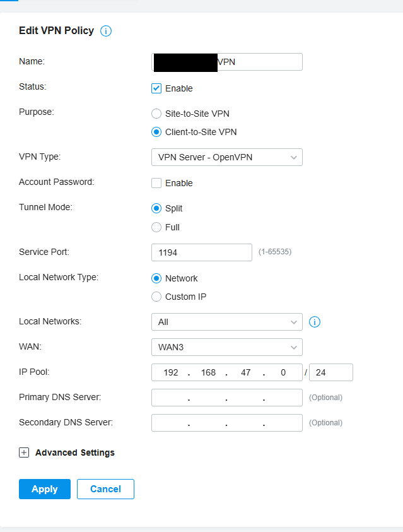This screenshot has height=532, width=403.
Task: Click the Service Port field
Action: (x=202, y=252)
